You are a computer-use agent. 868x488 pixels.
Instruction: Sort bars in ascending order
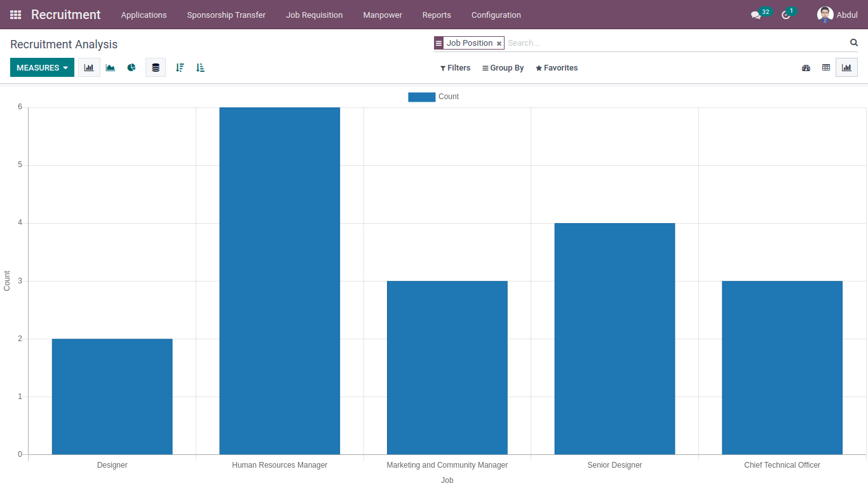tap(200, 67)
